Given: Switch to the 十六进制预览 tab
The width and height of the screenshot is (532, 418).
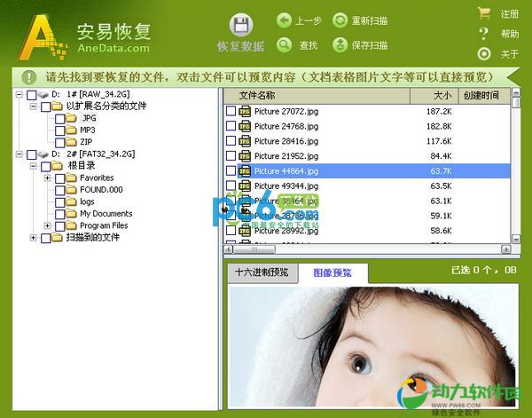Looking at the screenshot, I should [261, 272].
